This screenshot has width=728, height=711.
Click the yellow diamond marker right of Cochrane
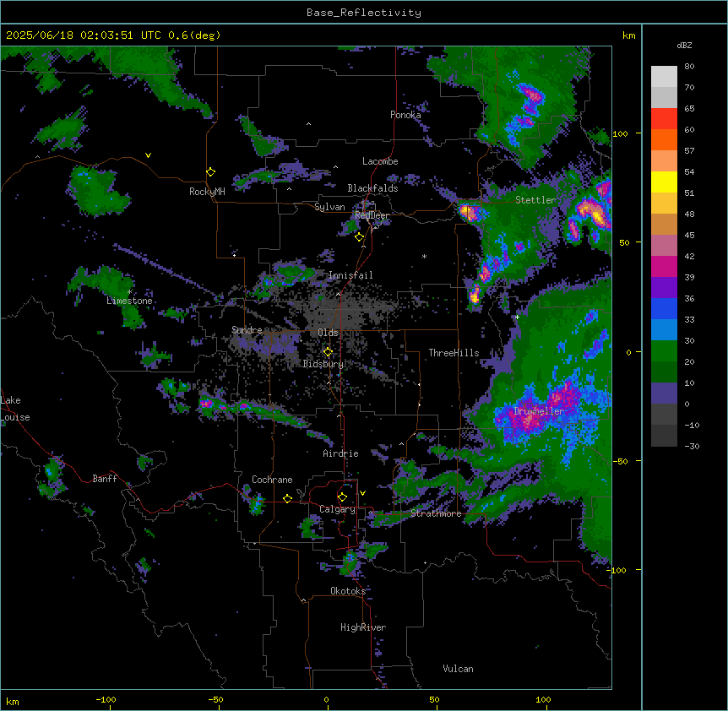tap(287, 498)
